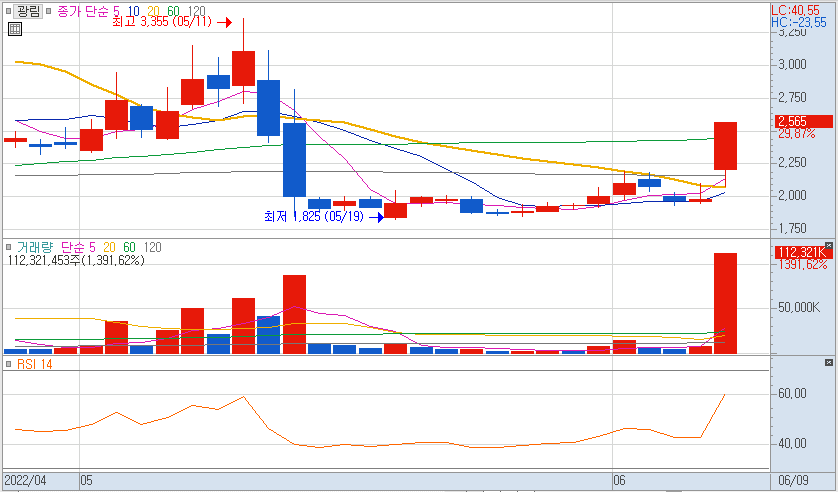Click the 50,000K volume axis label

[x=798, y=308]
